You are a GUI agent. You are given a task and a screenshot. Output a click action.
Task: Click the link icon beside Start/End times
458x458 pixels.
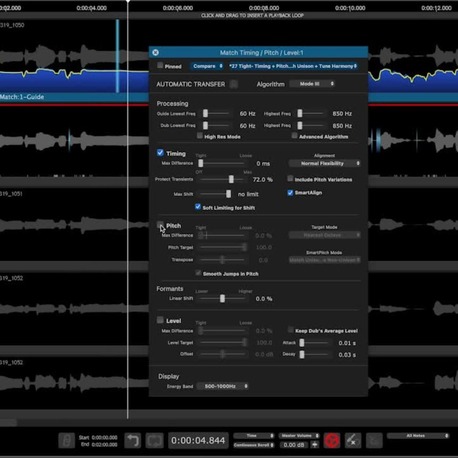click(x=66, y=440)
